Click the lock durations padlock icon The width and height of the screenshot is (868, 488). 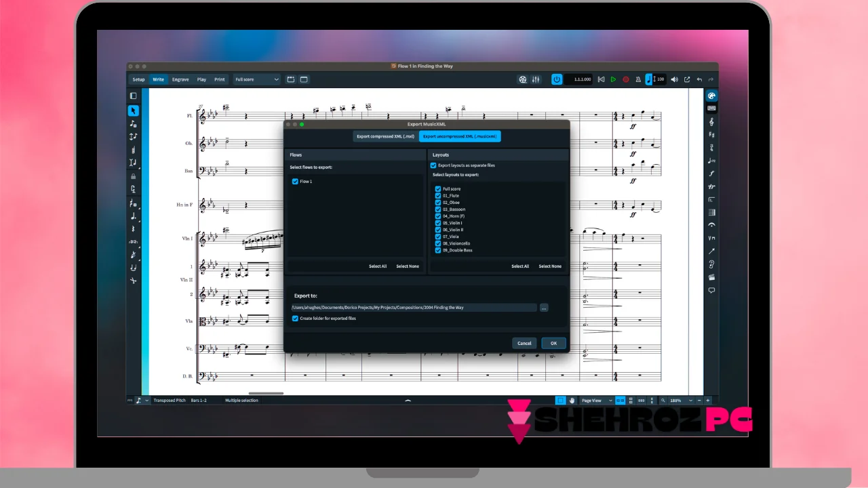pyautogui.click(x=134, y=176)
